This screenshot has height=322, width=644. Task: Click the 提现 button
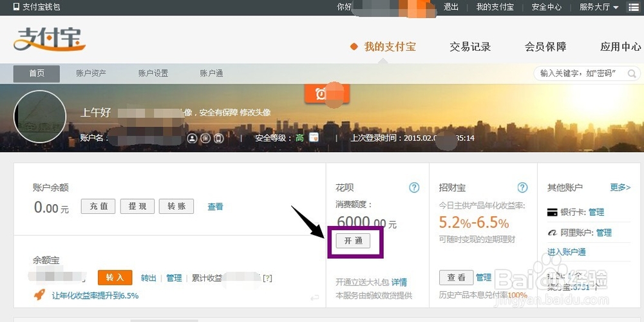(x=137, y=206)
